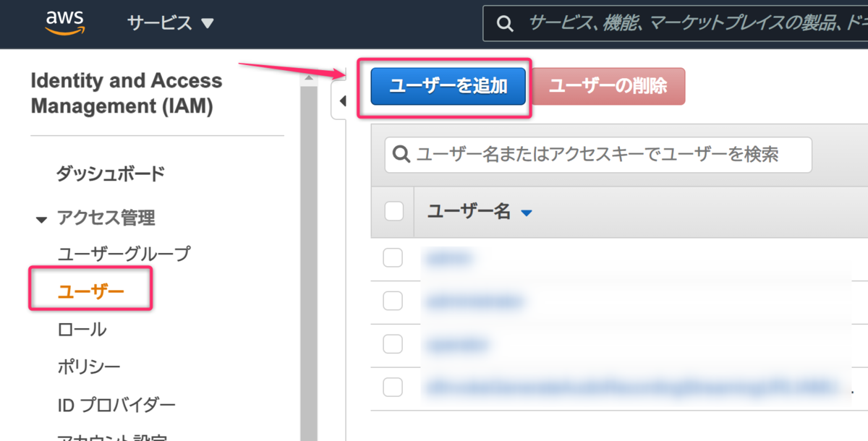Open ダッシュボード in the sidebar

tap(111, 174)
